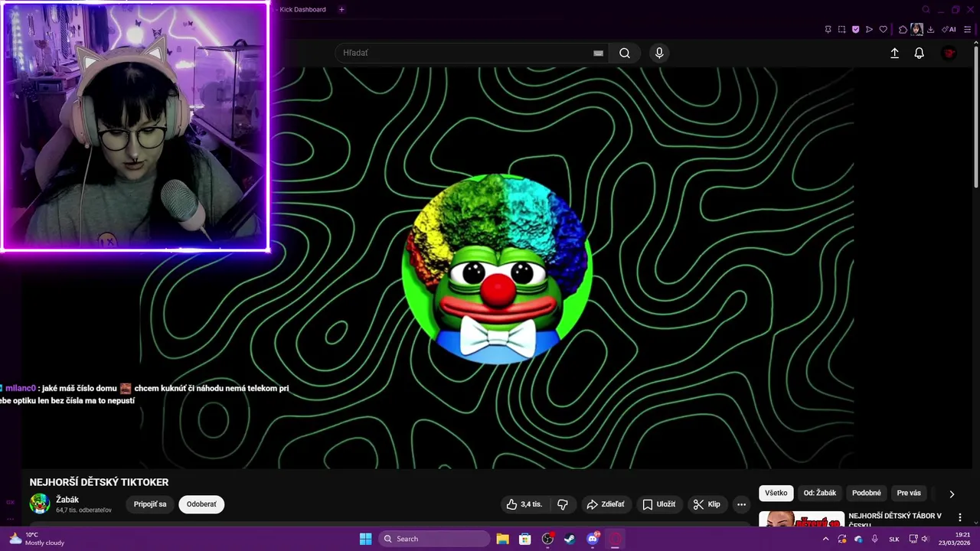Open the browser profile picture
Viewport: 980px width, 551px height.
916,30
